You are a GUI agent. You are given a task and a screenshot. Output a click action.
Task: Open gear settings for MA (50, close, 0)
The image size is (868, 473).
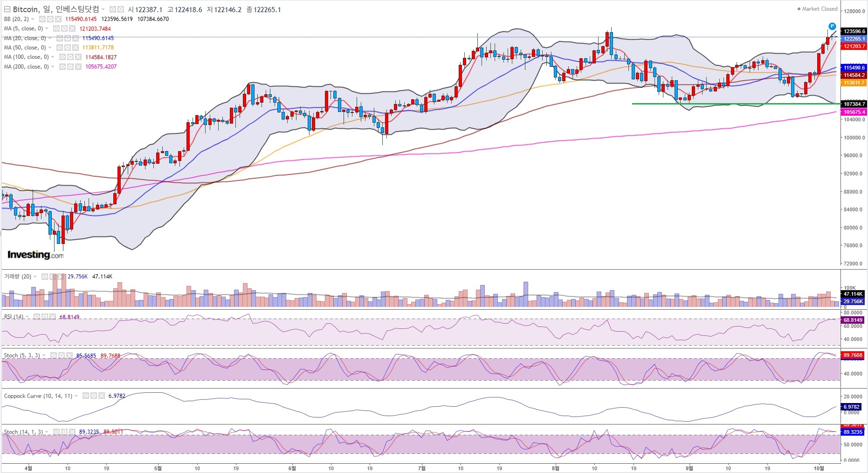(x=68, y=48)
